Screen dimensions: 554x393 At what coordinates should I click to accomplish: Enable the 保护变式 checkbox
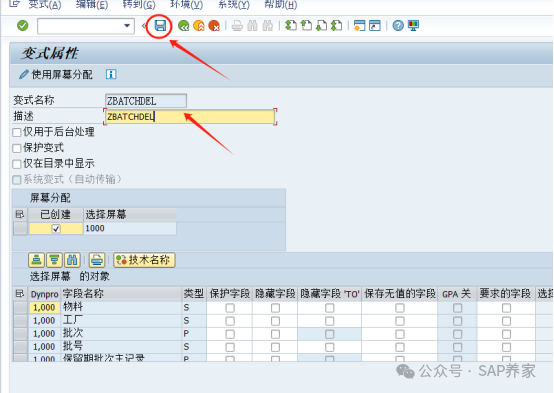[x=17, y=148]
